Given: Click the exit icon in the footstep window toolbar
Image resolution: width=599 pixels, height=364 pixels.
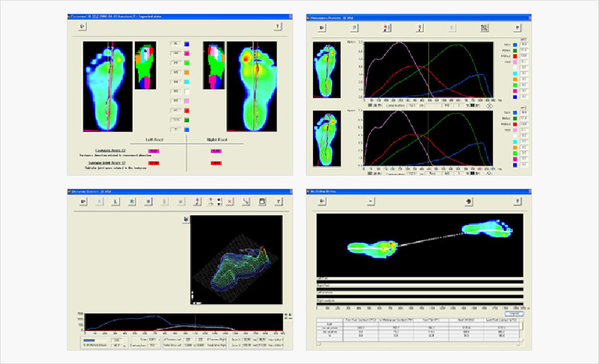Looking at the screenshot, I should 323,201.
